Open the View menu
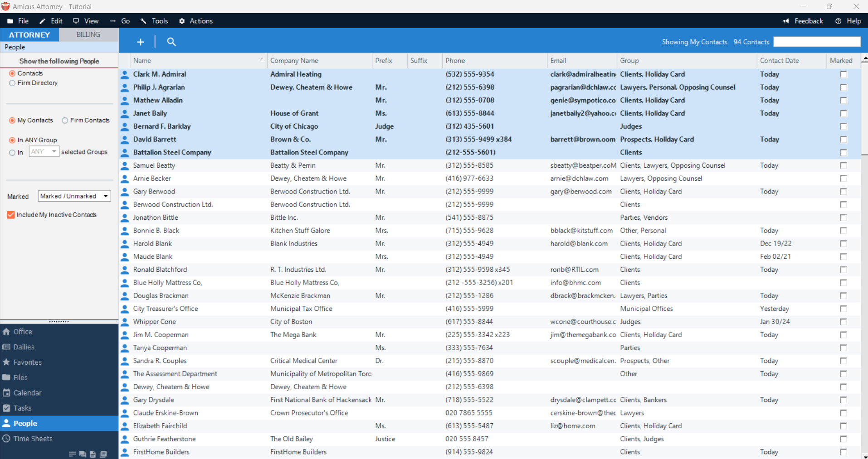The image size is (868, 459). click(86, 21)
